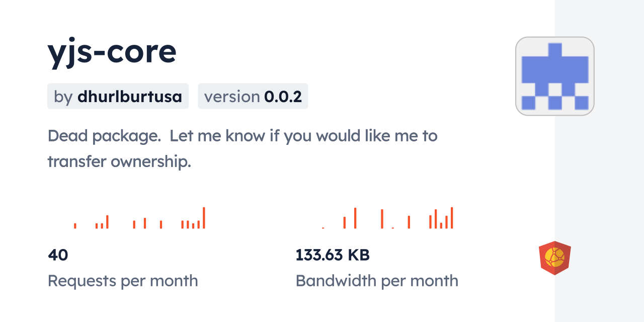The width and height of the screenshot is (644, 322).
Task: Click the "by dhurlburtusa" author badge
Action: tap(118, 96)
